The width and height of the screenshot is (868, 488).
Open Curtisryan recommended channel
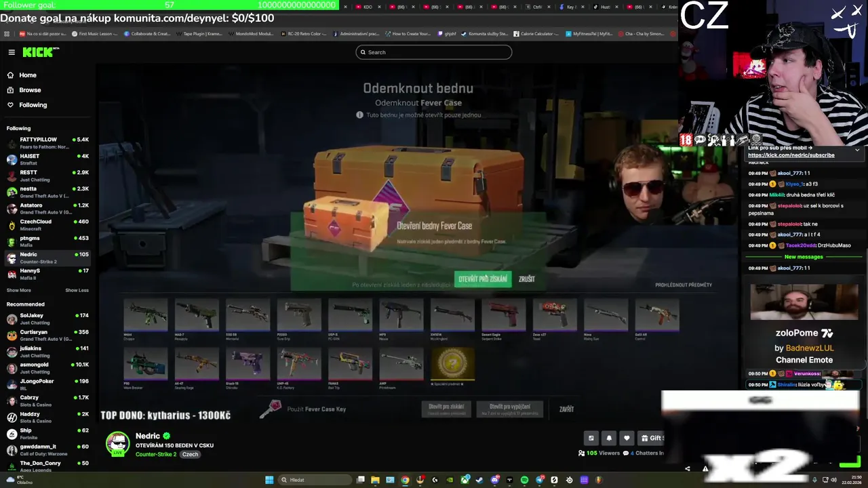[x=47, y=335]
